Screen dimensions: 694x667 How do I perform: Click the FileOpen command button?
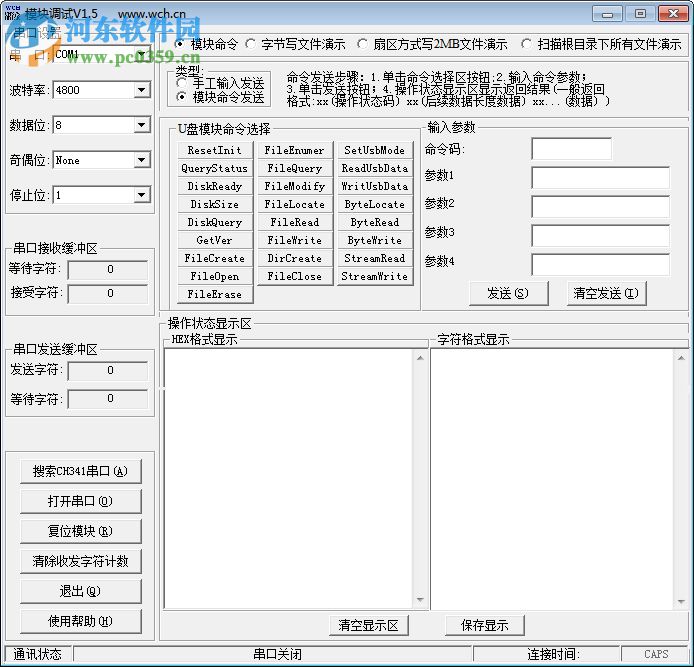pos(215,276)
